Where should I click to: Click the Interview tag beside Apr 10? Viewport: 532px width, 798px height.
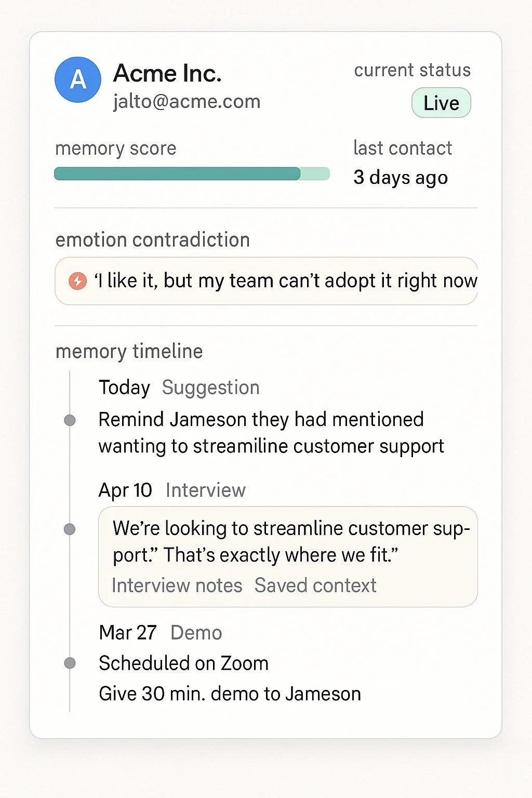[206, 490]
